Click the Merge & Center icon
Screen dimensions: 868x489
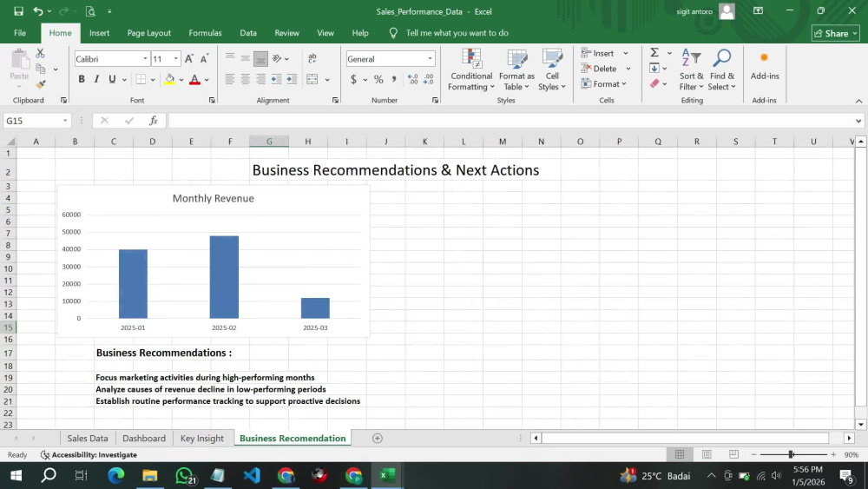(312, 79)
